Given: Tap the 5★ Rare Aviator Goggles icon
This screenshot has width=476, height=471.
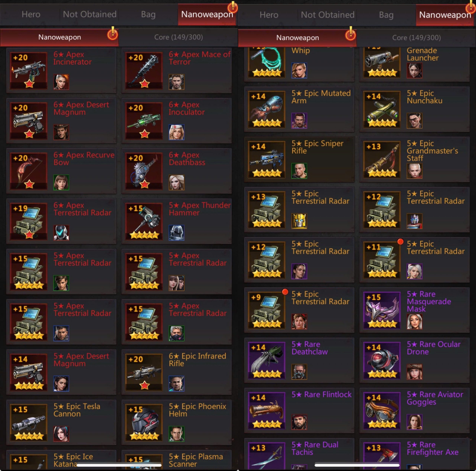Looking at the screenshot, I should tap(382, 411).
